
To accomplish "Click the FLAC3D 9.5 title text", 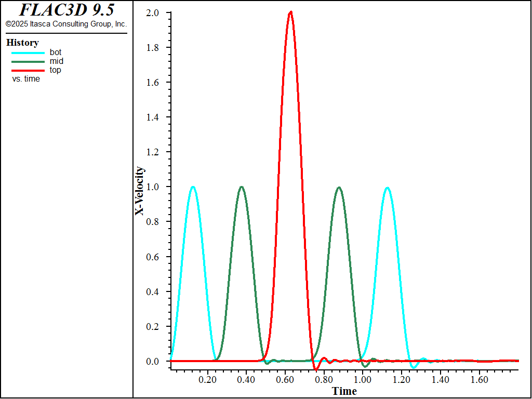I will coord(66,10).
